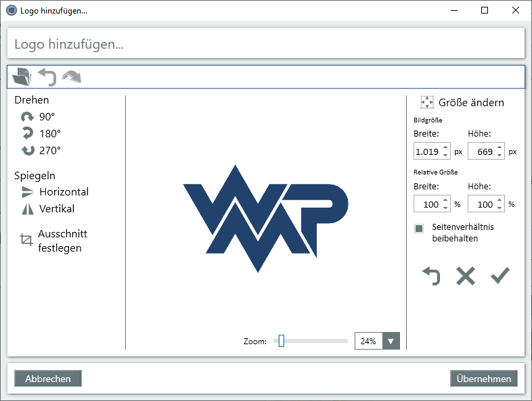Increase relative Breite percent value

[445, 200]
